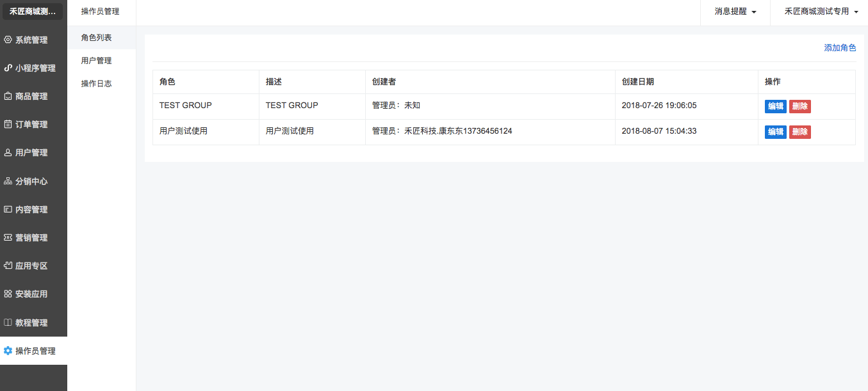This screenshot has width=868, height=391.
Task: Click the 系统管理 gear icon
Action: tap(8, 40)
